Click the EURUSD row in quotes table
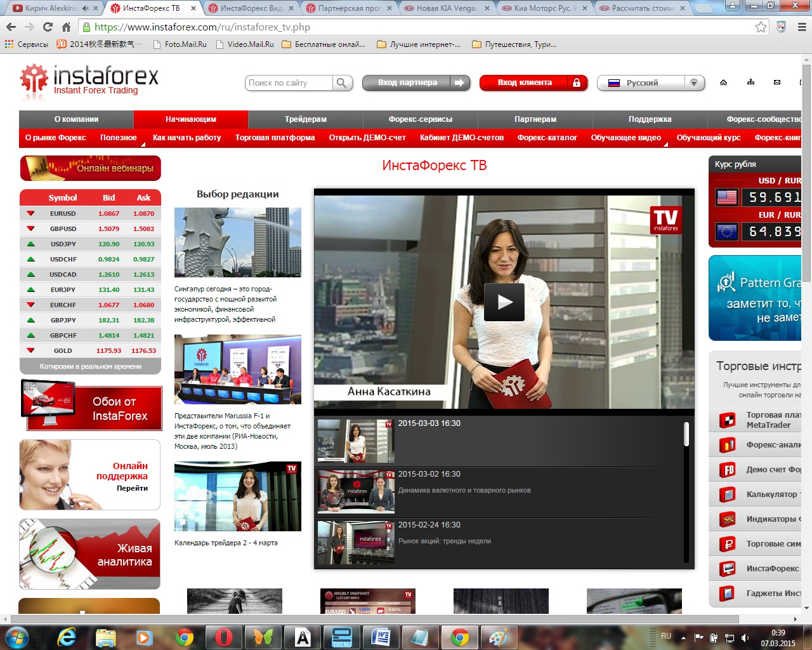Viewport: 812px width, 650px height. click(91, 214)
